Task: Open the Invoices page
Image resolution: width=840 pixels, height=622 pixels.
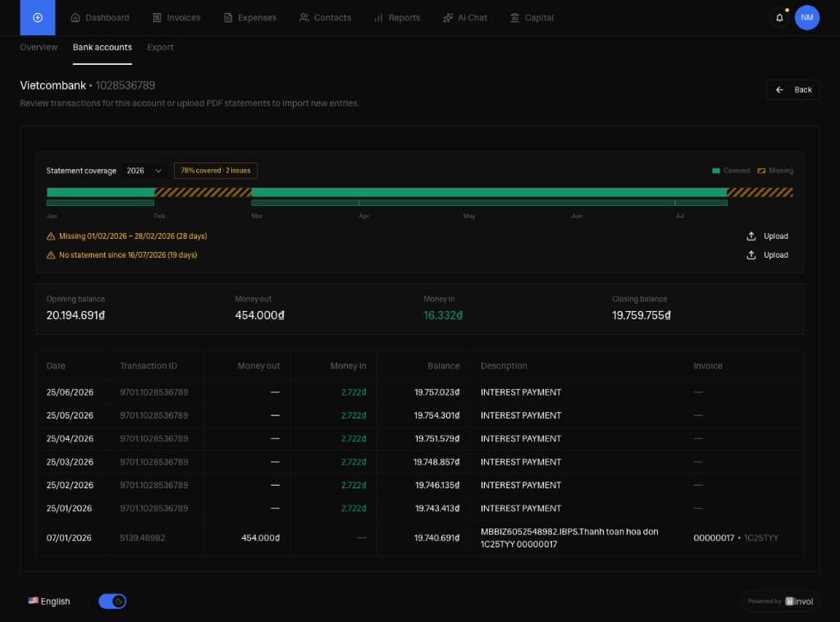Action: pyautogui.click(x=177, y=18)
